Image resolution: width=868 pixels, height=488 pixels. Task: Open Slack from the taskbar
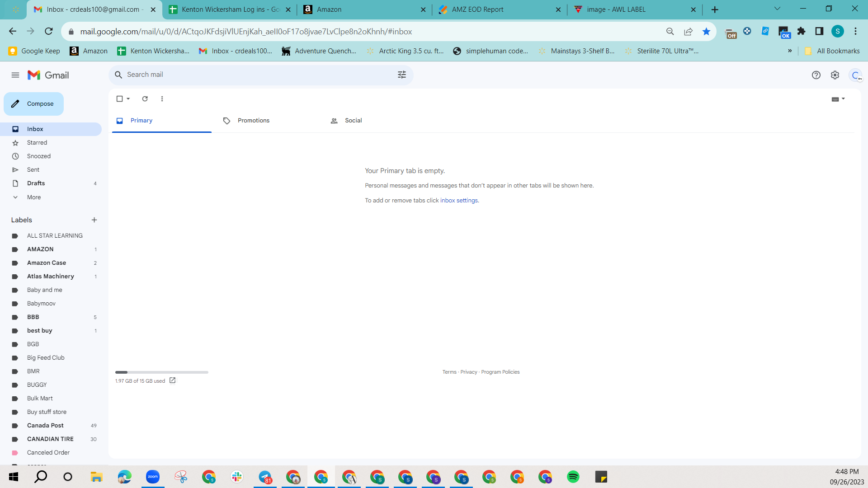[237, 477]
